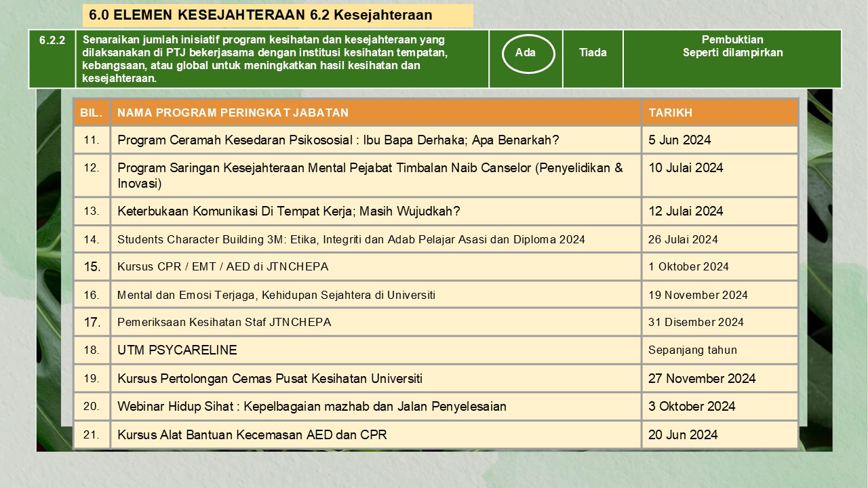Viewport: 868px width, 488px height.
Task: Click "Keterbukaan Komunikasi Di Tempat Kerja" entry
Action: coord(288,211)
